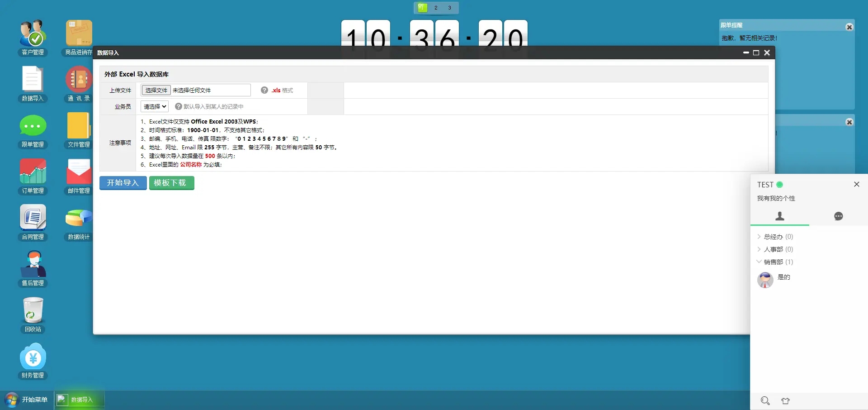Open the 跟单管理 chat bubble icon
This screenshot has width=868, height=410.
pos(33,126)
